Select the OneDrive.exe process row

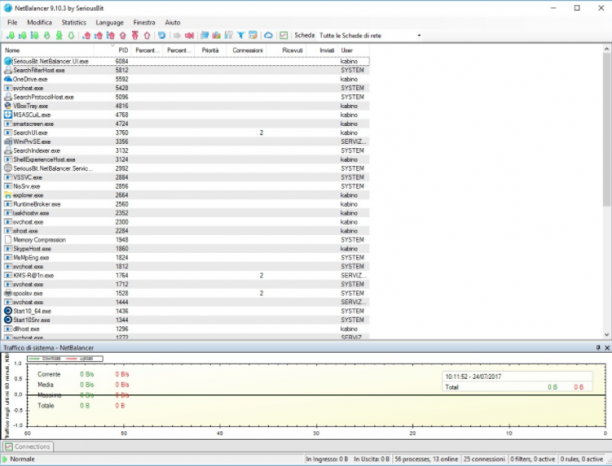(x=186, y=79)
